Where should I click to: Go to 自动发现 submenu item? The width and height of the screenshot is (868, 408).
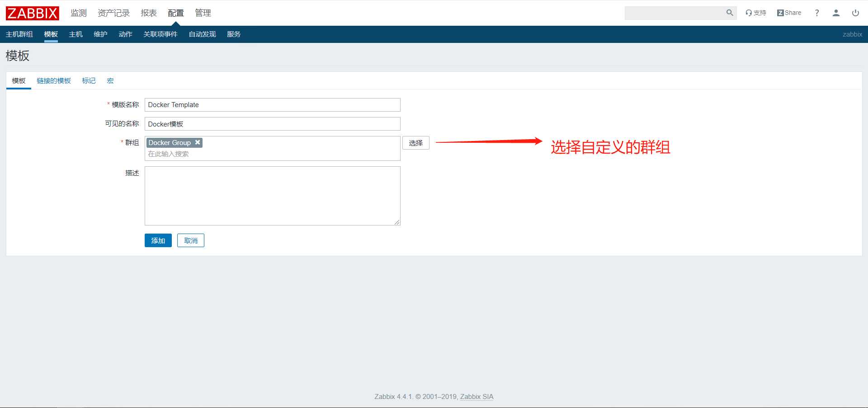tap(202, 34)
